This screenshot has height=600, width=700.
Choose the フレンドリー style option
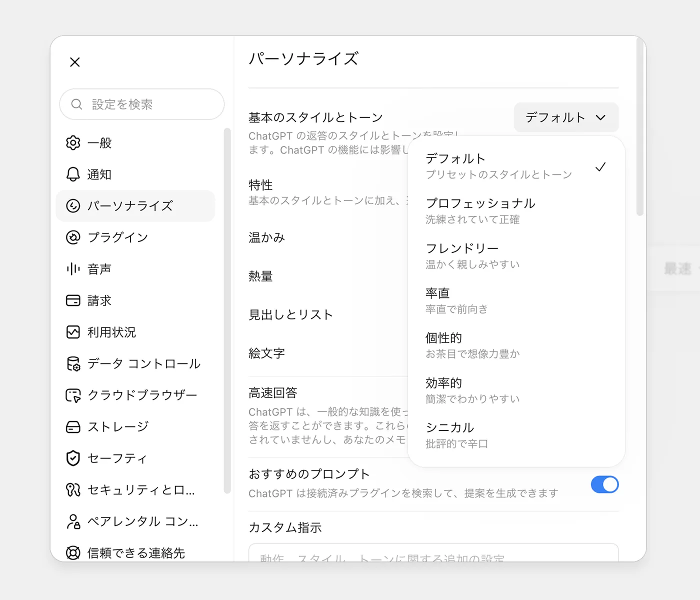(x=516, y=255)
